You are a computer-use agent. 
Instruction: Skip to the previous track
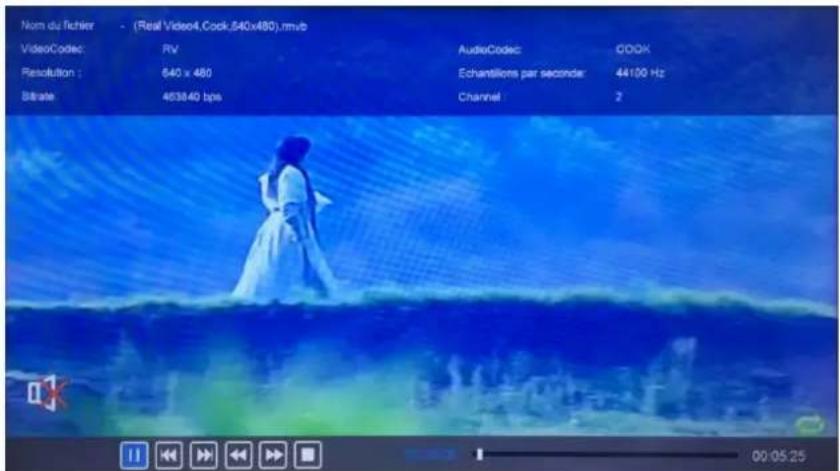[169, 455]
